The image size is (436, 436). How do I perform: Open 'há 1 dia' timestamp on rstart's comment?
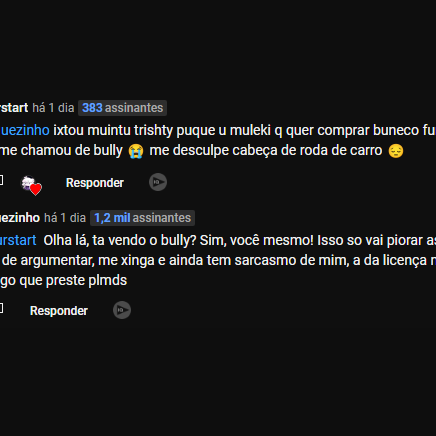(x=53, y=108)
